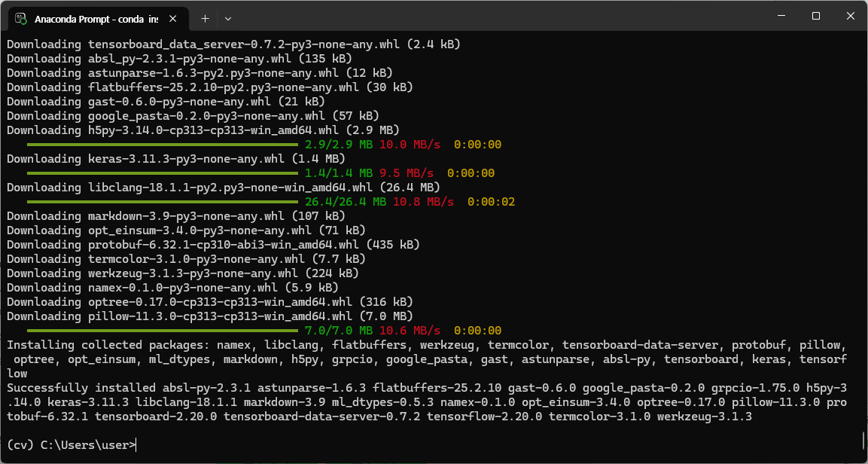The image size is (868, 464).
Task: Click the 'Downloading h5py-3.14.0' line
Action: [x=203, y=130]
